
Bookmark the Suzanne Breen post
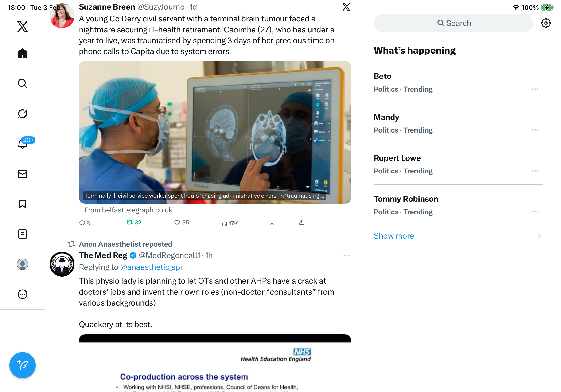(272, 222)
